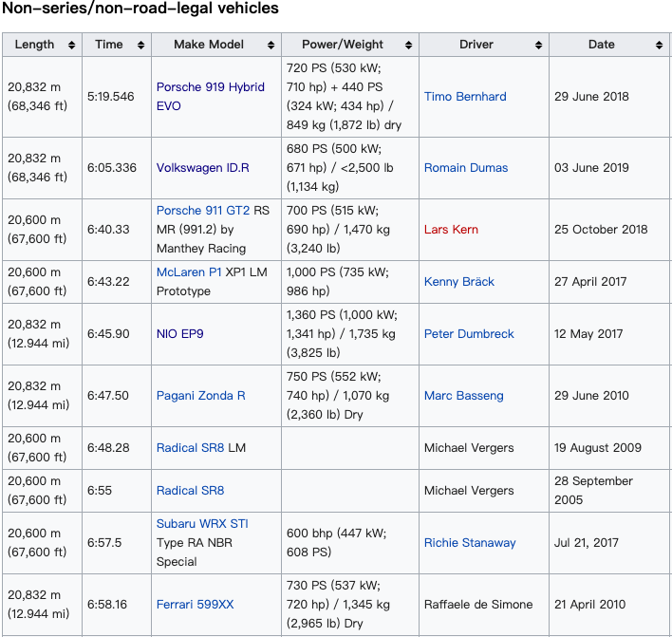672x637 pixels.
Task: Click the 27 April 2017 date
Action: coord(590,282)
